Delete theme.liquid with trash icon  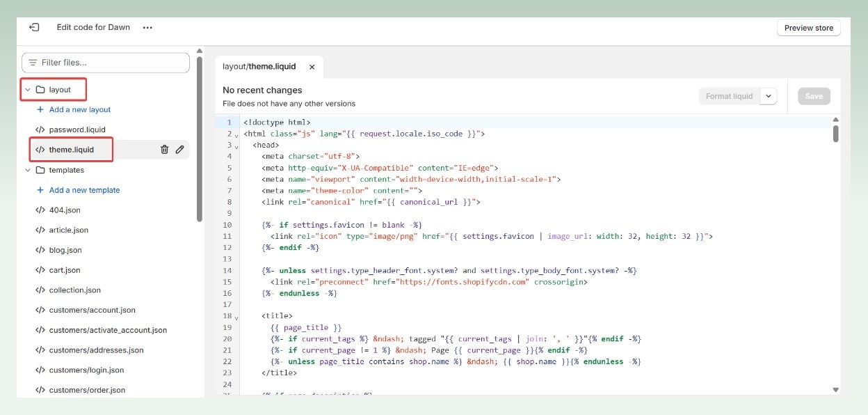165,150
